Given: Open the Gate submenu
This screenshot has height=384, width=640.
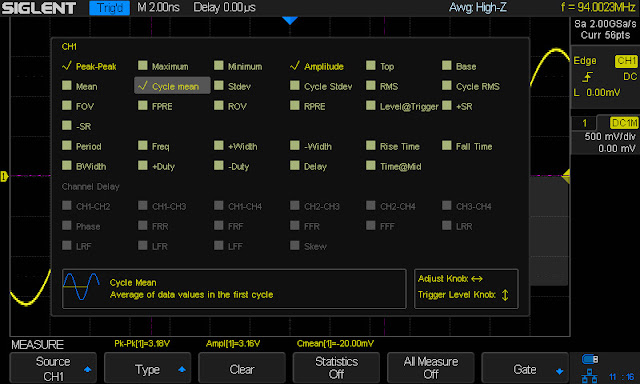Looking at the screenshot, I should pyautogui.click(x=525, y=368).
